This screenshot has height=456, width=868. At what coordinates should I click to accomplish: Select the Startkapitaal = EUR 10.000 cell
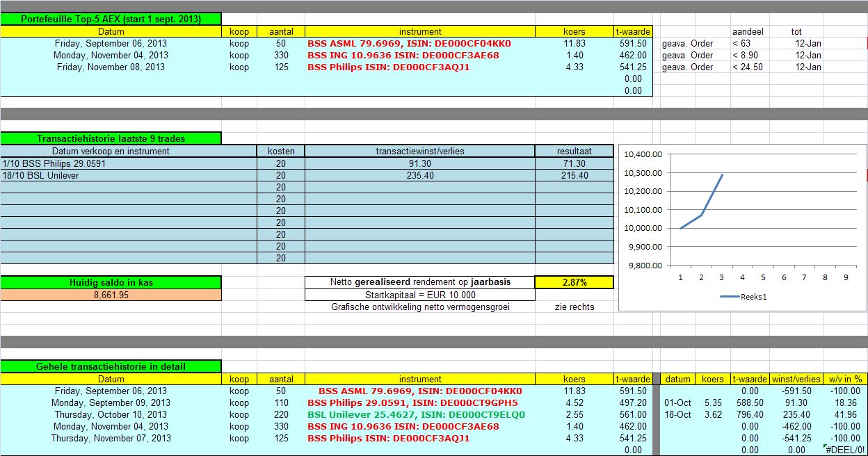(419, 295)
